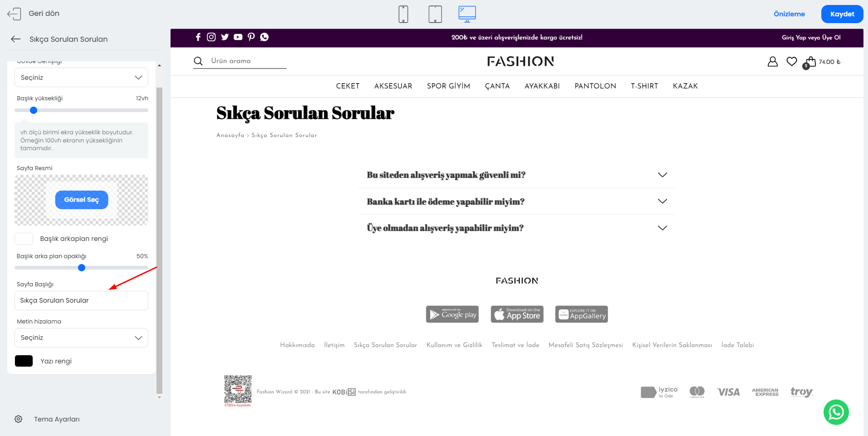Image resolution: width=868 pixels, height=436 pixels.
Task: Open the shopping bag cart icon
Action: click(x=810, y=62)
